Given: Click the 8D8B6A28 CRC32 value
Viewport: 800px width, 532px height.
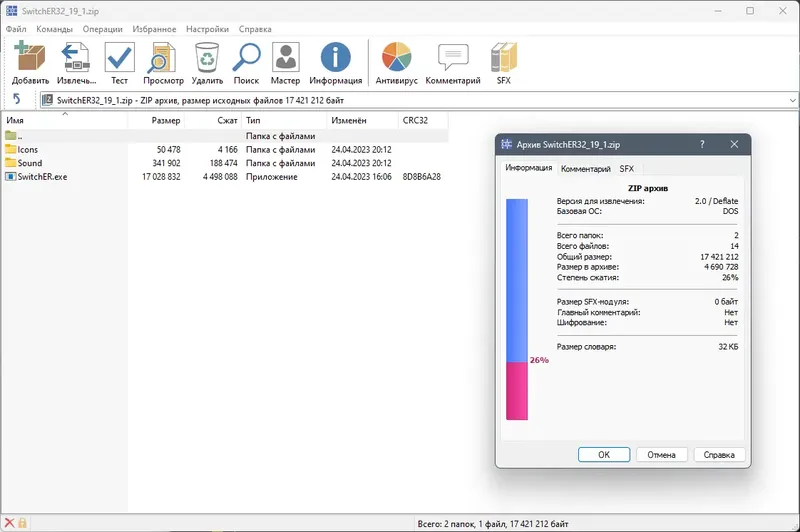Looking at the screenshot, I should pos(421,176).
